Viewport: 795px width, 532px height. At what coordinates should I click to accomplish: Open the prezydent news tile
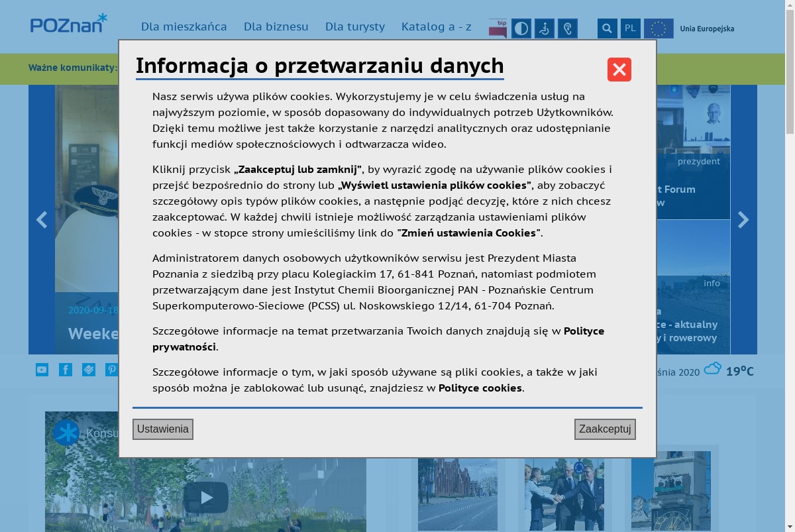pos(693,152)
